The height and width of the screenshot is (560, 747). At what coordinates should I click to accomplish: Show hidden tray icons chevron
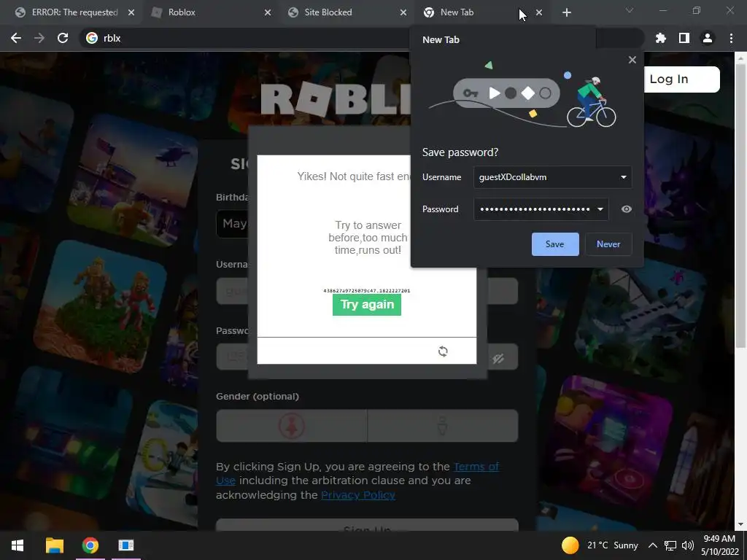[x=653, y=545]
